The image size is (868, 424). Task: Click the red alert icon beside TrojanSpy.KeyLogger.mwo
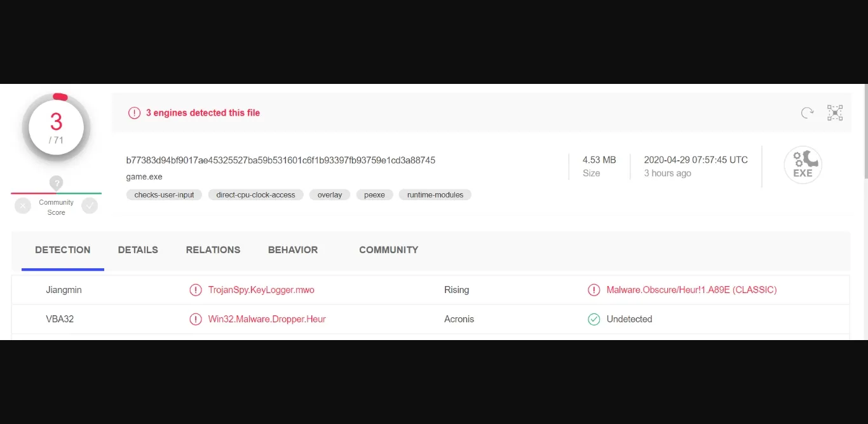(x=196, y=290)
